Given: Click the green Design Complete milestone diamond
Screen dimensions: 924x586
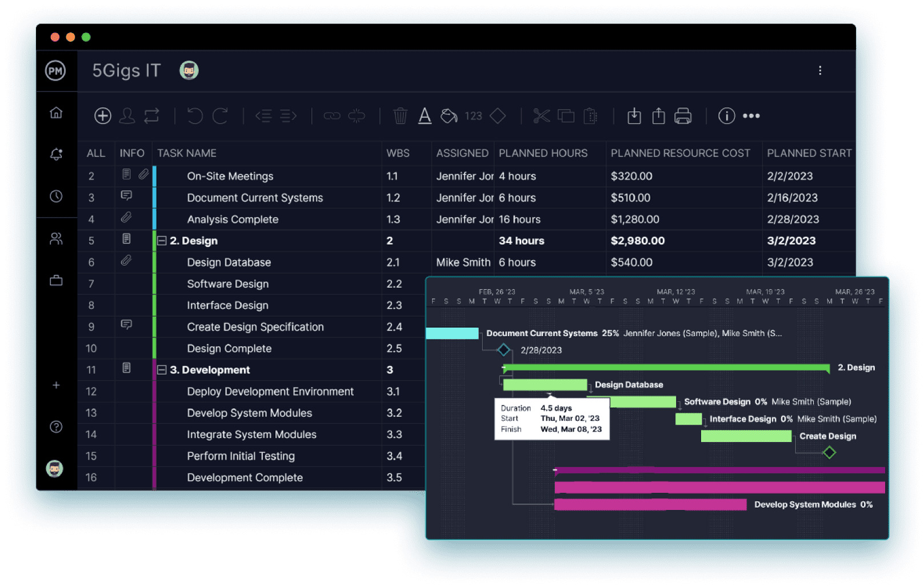Looking at the screenshot, I should click(x=829, y=453).
